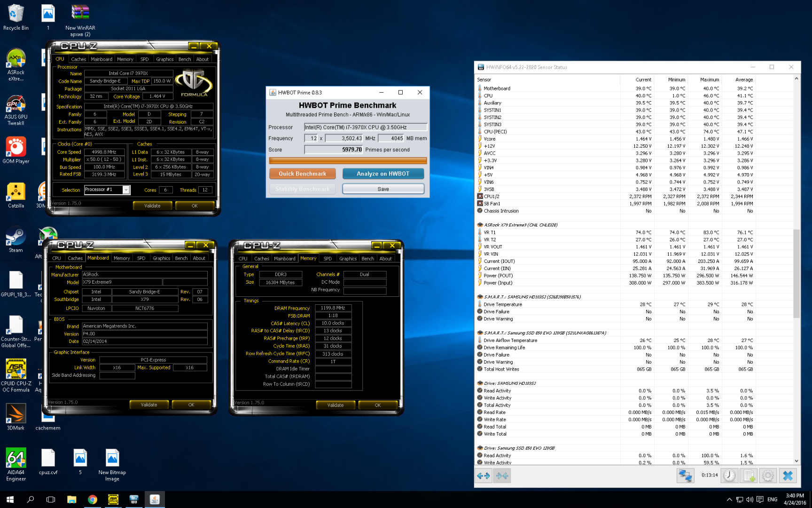Viewport: 812px width, 508px height.
Task: Select Graphics tab in Memory CPU-Z window
Action: coord(348,259)
